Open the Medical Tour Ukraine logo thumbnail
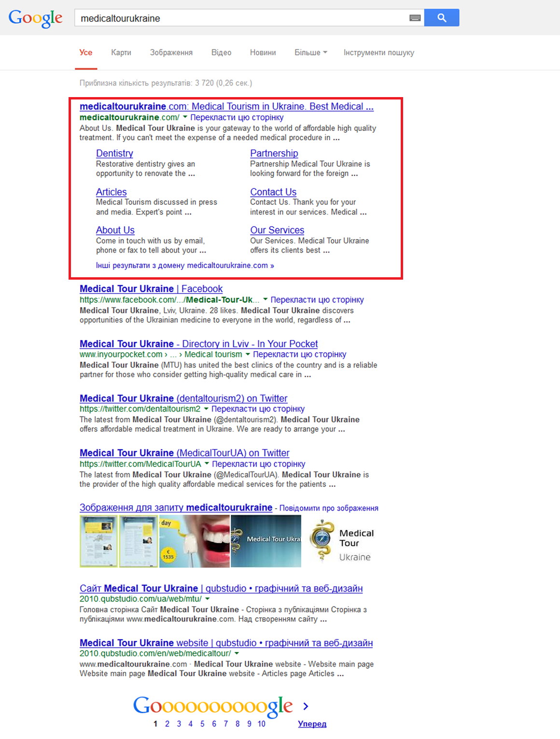The height and width of the screenshot is (739, 560). 341,541
